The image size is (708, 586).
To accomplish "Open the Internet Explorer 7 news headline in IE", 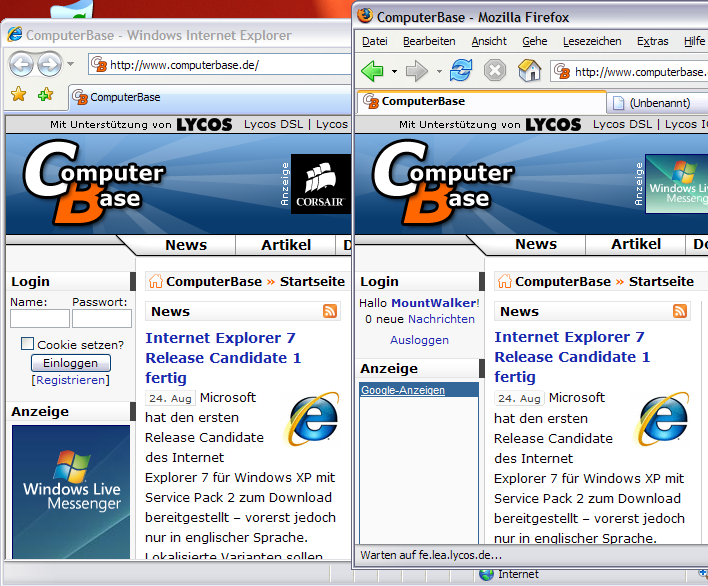I will tap(223, 358).
